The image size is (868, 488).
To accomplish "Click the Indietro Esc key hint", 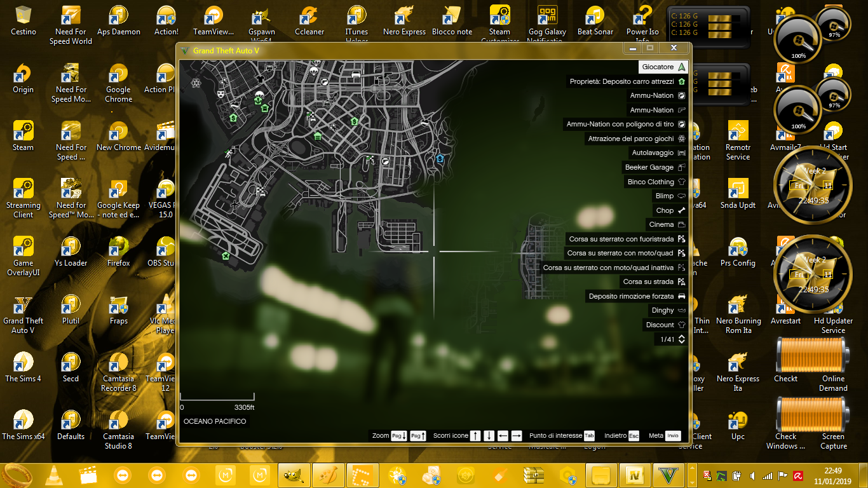I will click(634, 435).
